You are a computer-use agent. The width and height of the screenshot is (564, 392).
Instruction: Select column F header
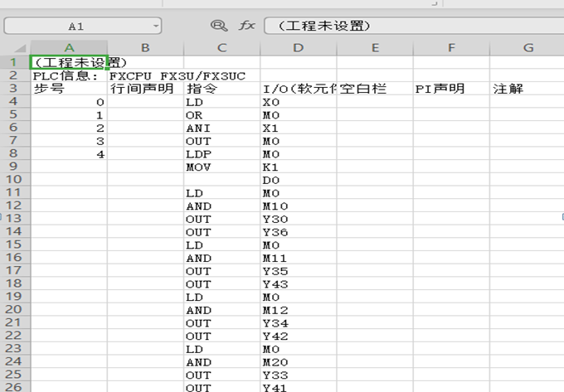[451, 48]
